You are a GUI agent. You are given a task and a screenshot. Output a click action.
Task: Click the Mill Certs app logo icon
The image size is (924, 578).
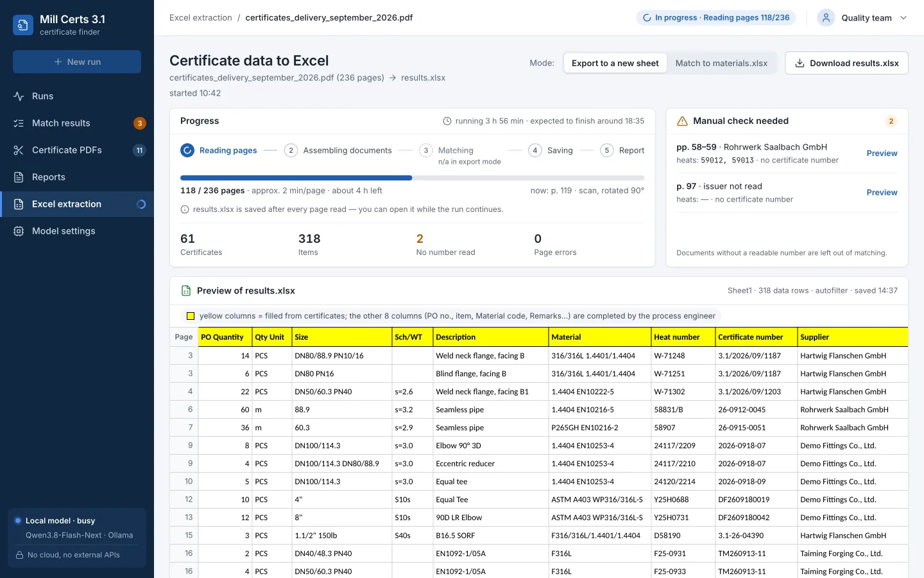coord(23,25)
